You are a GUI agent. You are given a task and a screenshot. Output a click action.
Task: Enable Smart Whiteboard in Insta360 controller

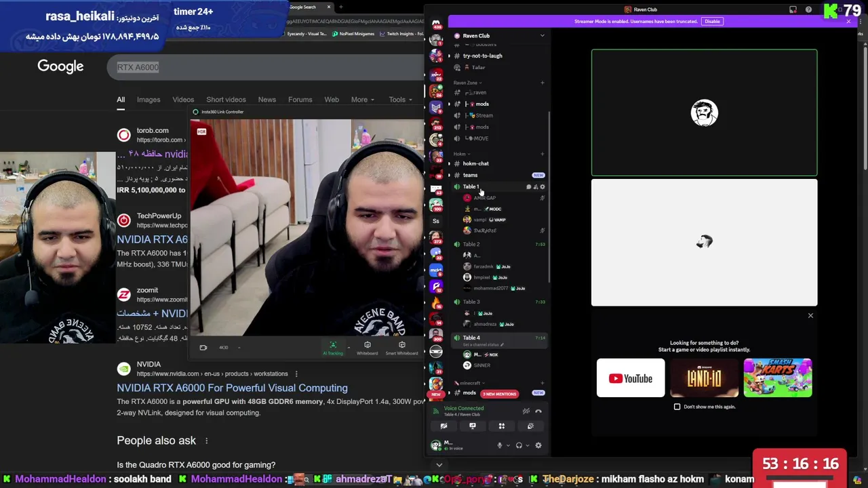[x=401, y=348]
